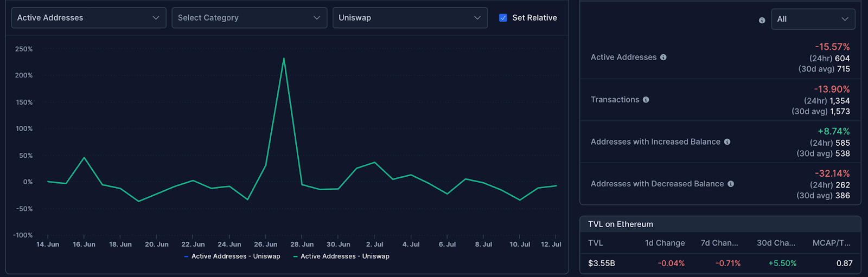The height and width of the screenshot is (277, 868).
Task: Expand the Uniswap protocol dropdown
Action: click(410, 18)
